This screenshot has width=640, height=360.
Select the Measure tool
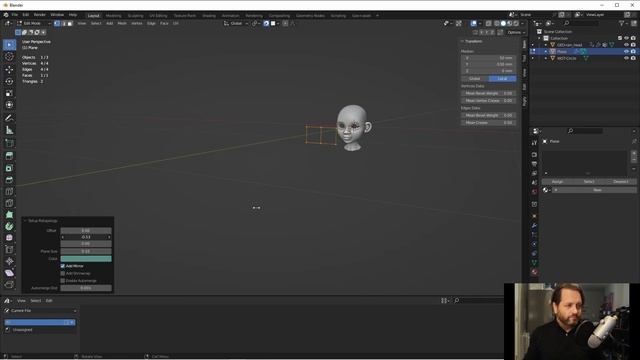coord(9,130)
